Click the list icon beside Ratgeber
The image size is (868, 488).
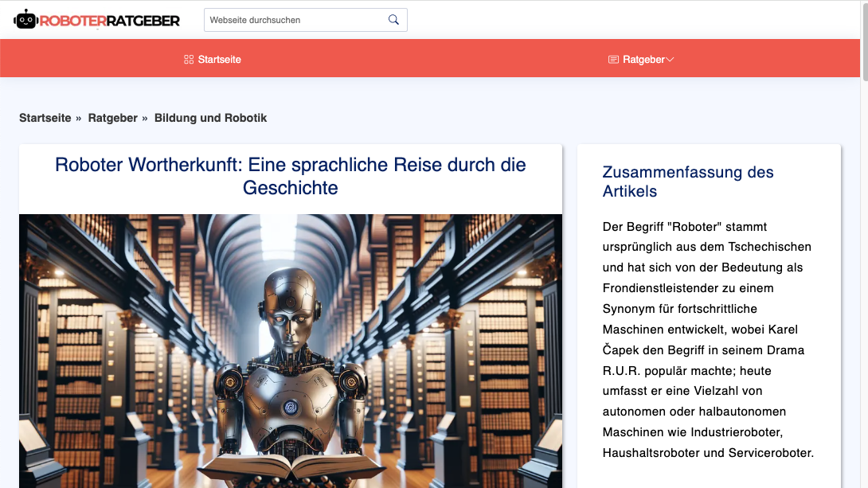pos(613,60)
